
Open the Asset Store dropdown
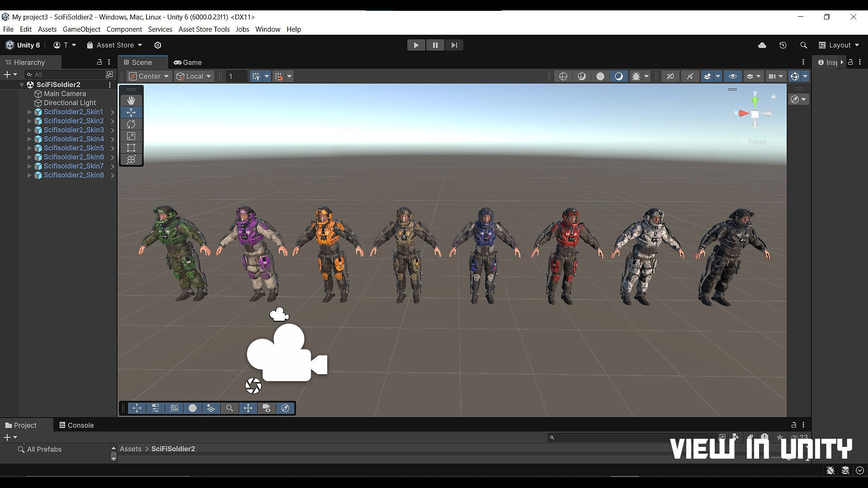pos(115,45)
